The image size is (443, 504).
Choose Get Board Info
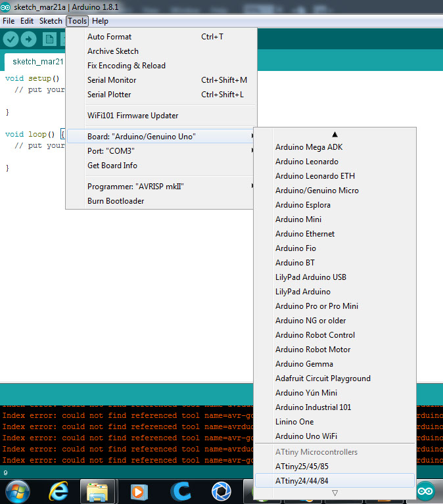point(160,165)
